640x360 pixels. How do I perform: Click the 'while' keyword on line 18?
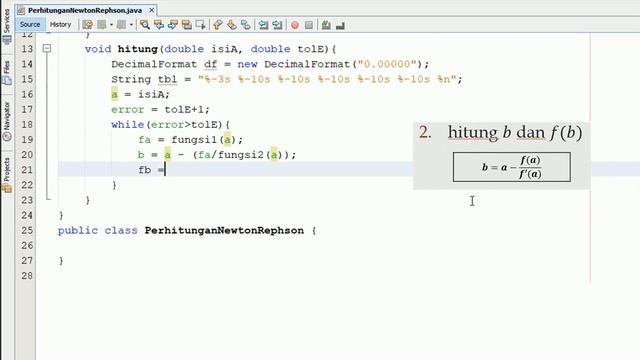click(x=127, y=124)
